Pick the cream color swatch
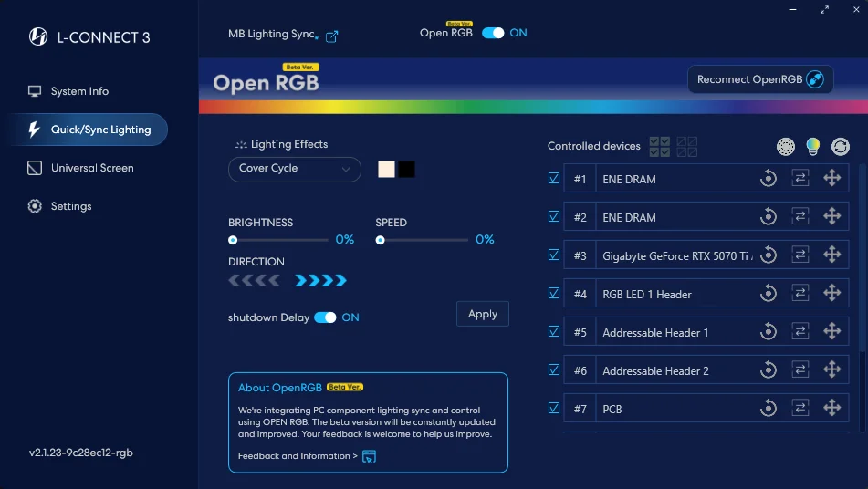The width and height of the screenshot is (868, 489). pyautogui.click(x=386, y=170)
